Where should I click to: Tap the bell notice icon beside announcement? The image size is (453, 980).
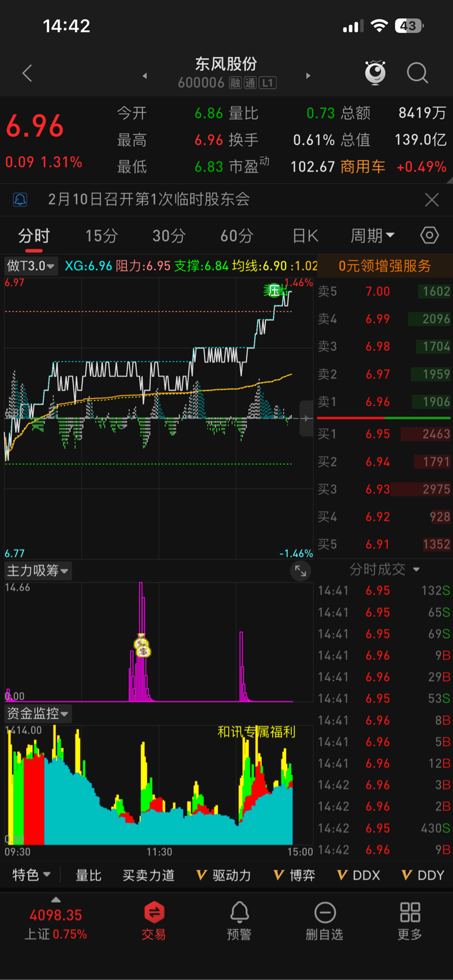coord(20,199)
